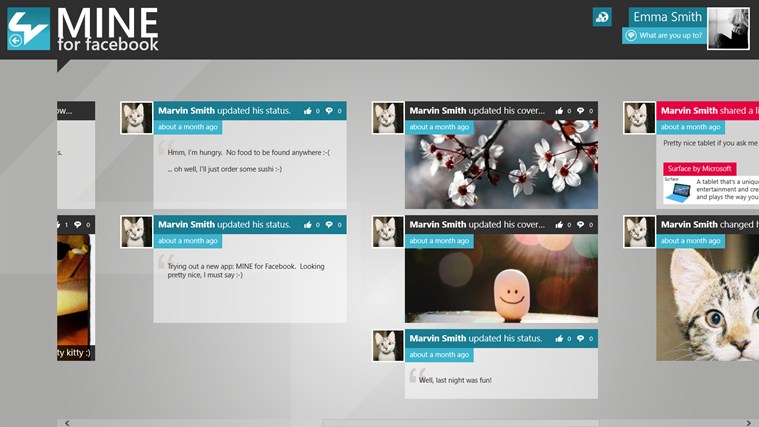
Task: Click 'Marvin Smith changed' post header
Action: 708,225
